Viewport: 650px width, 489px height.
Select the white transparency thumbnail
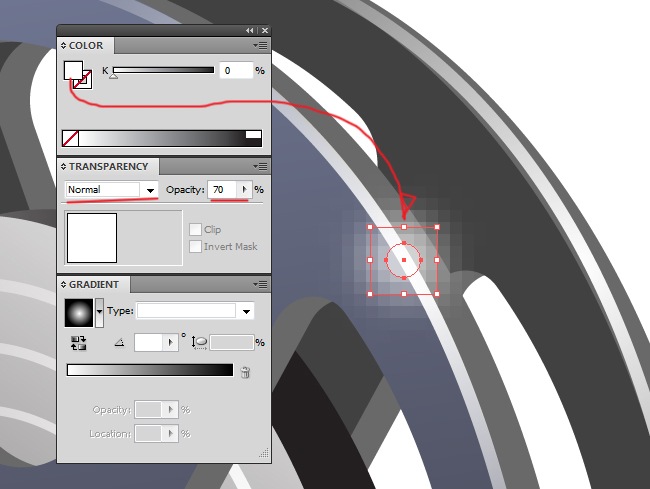click(92, 238)
